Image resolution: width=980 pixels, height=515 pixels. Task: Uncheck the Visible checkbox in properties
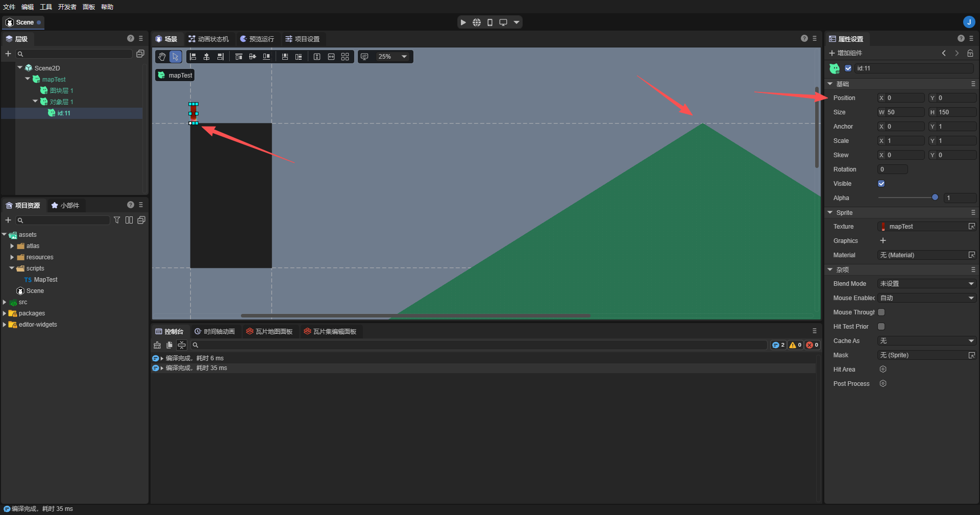click(x=881, y=184)
